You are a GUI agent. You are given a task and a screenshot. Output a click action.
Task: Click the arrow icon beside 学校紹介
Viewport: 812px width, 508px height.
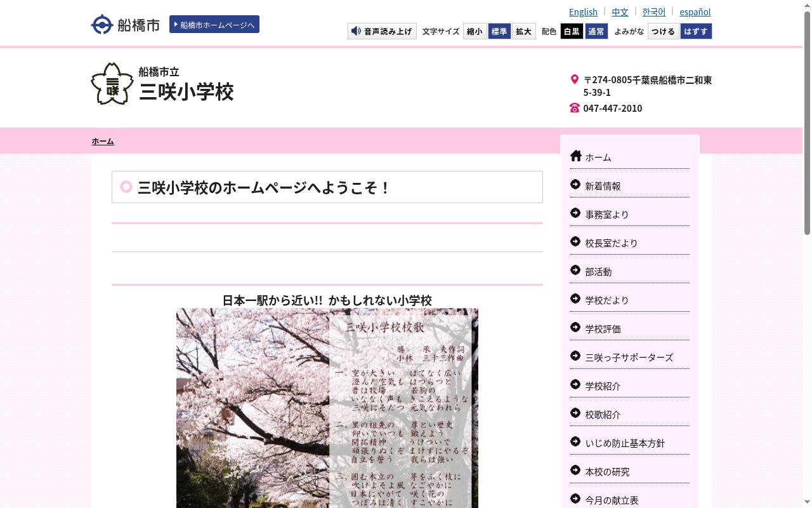point(575,384)
